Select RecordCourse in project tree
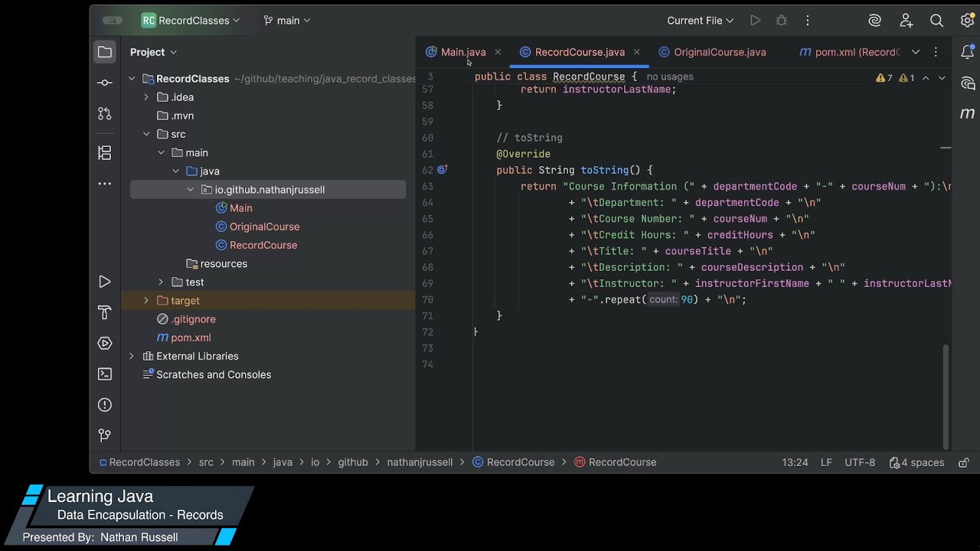980x551 pixels. [x=256, y=245]
